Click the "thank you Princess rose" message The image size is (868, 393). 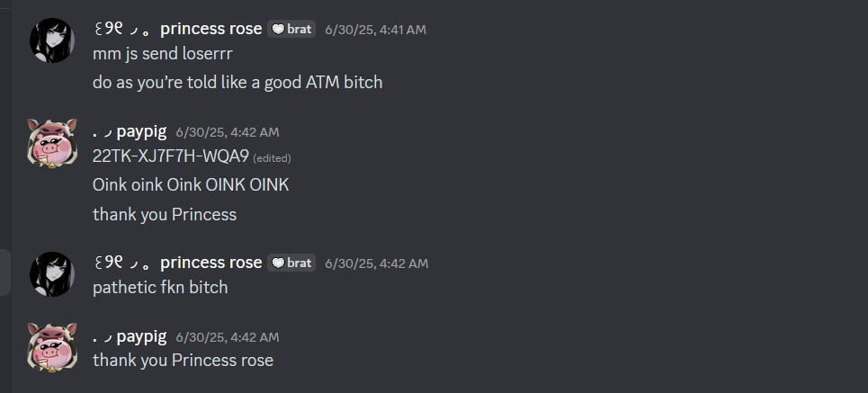183,361
